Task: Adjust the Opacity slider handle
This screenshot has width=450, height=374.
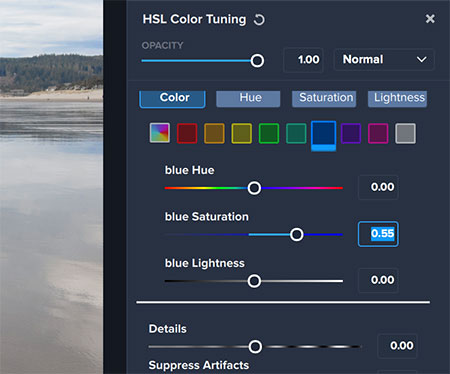Action: pyautogui.click(x=257, y=61)
